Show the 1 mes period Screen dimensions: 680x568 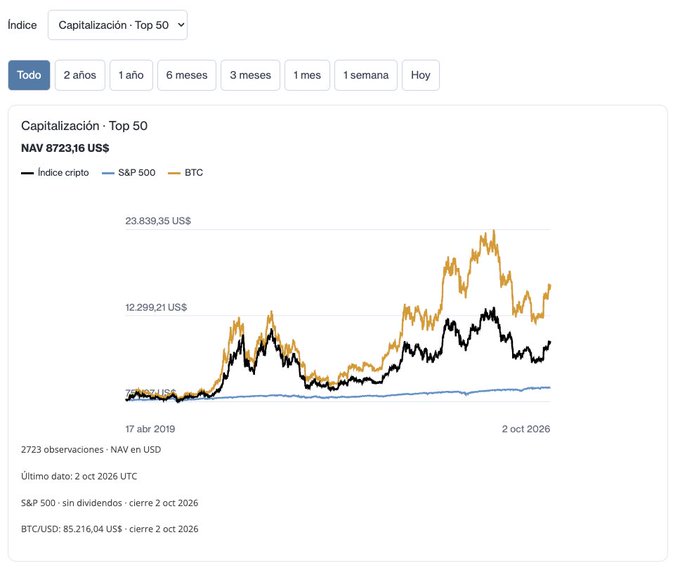point(307,75)
